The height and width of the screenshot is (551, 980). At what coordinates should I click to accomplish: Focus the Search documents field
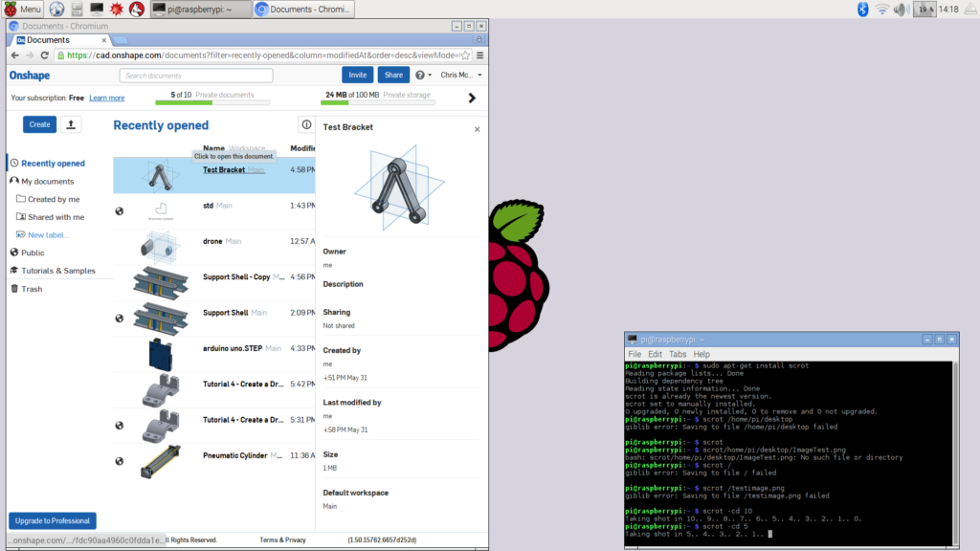pyautogui.click(x=195, y=76)
